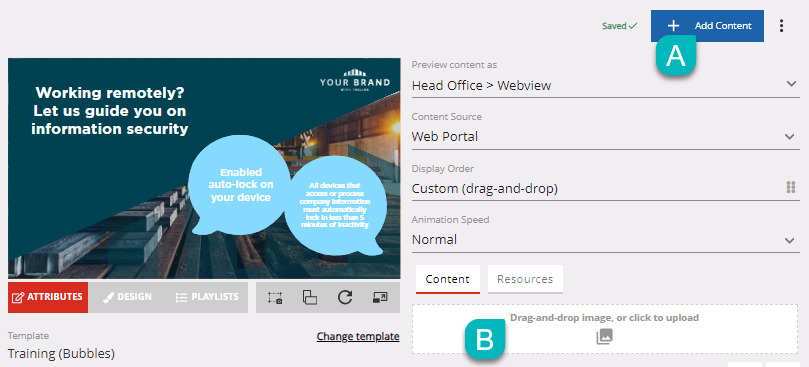Click the preview window switch icon

(x=380, y=297)
